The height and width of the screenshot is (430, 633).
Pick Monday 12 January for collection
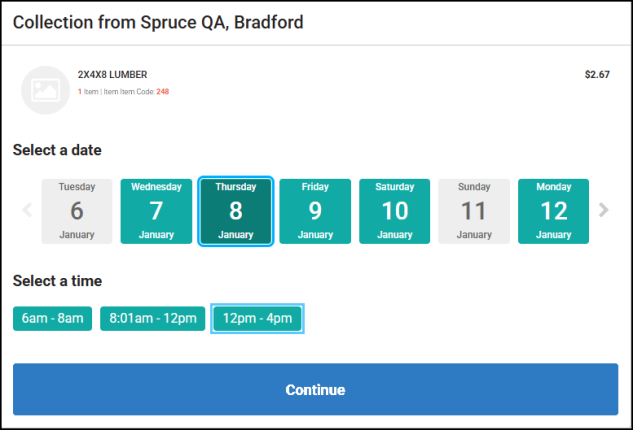tap(553, 211)
